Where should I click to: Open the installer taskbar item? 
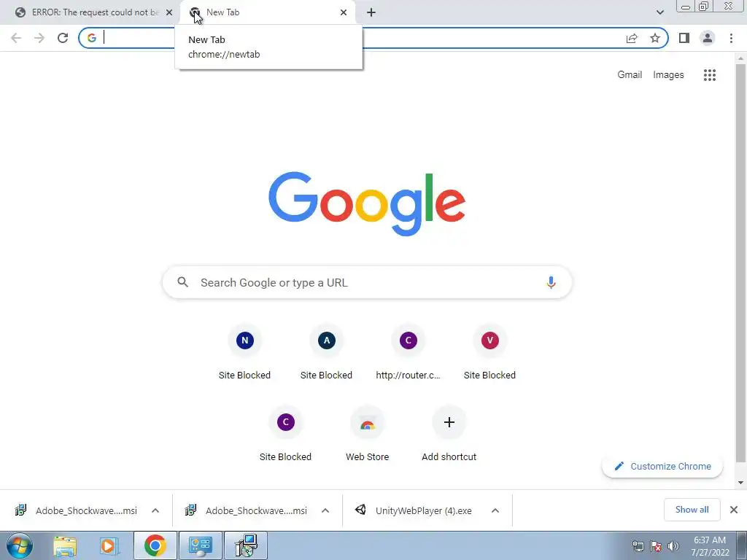point(246,545)
